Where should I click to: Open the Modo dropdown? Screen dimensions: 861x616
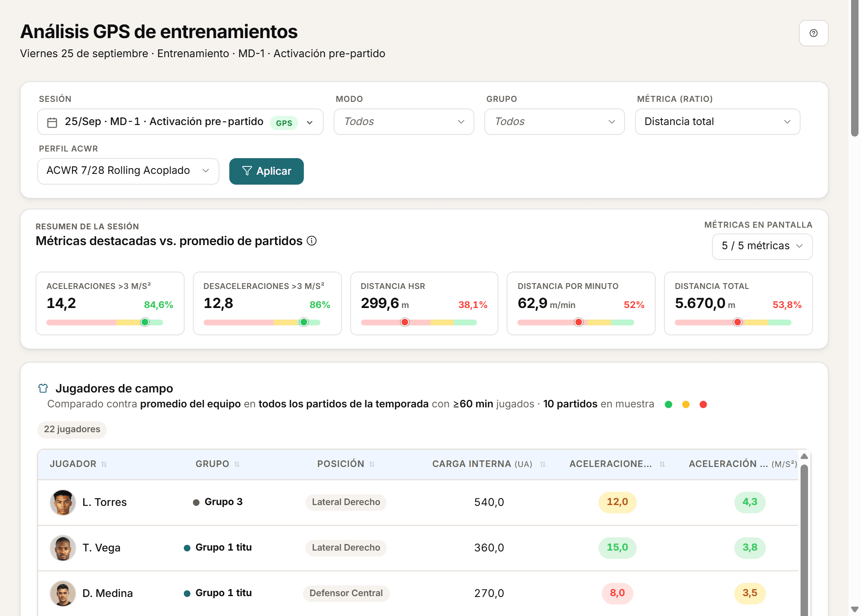click(x=404, y=122)
